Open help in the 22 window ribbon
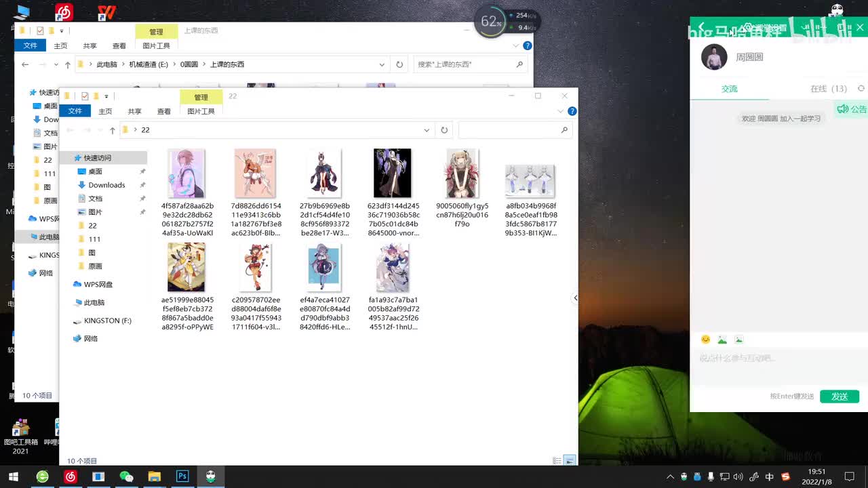 pyautogui.click(x=572, y=111)
